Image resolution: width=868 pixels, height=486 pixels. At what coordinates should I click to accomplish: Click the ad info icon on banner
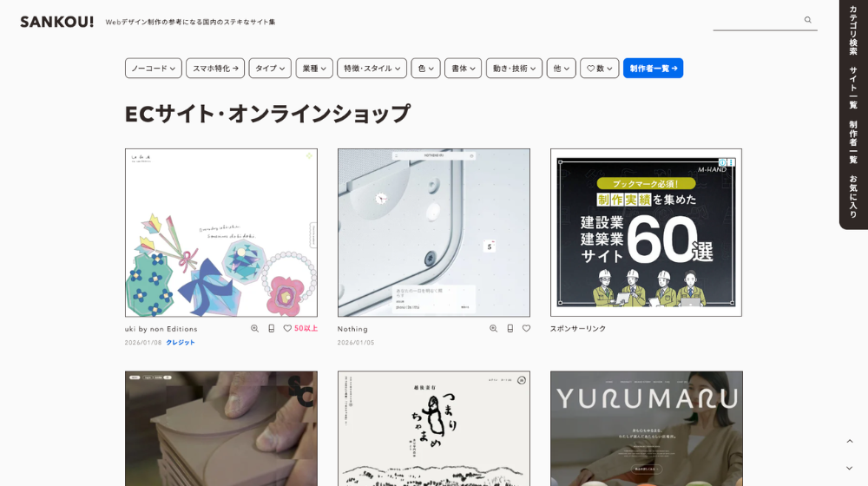click(x=732, y=162)
